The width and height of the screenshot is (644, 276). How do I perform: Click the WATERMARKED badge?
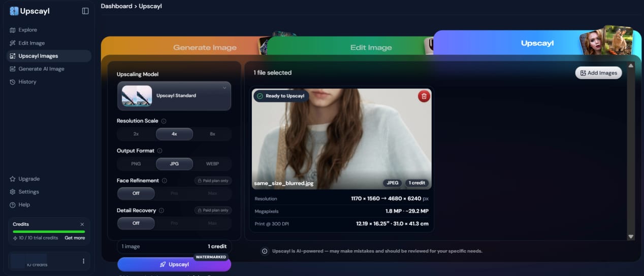click(x=211, y=257)
